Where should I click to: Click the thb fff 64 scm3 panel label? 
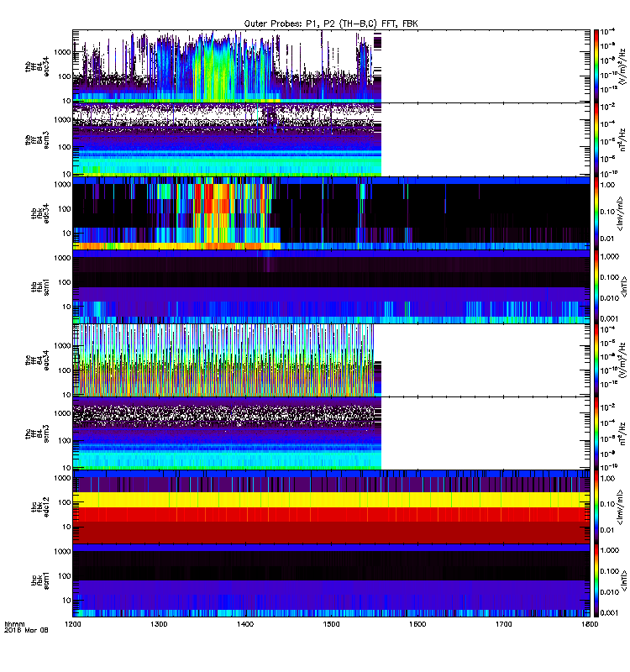(x=37, y=139)
